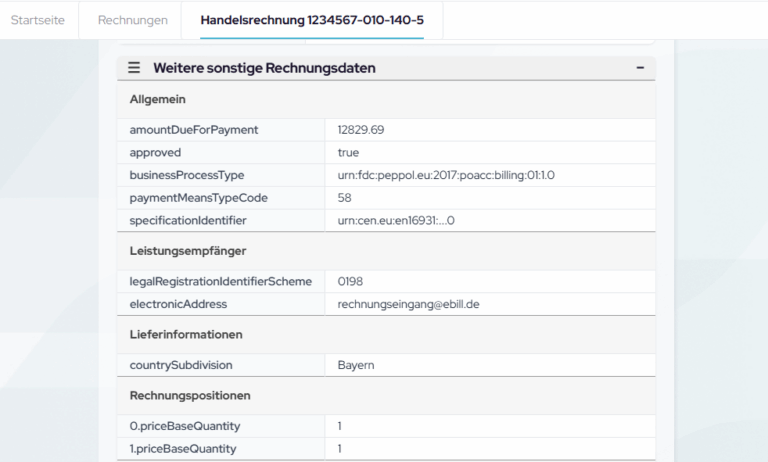Select the businessProcessType urn value
768x462 pixels.
click(446, 175)
